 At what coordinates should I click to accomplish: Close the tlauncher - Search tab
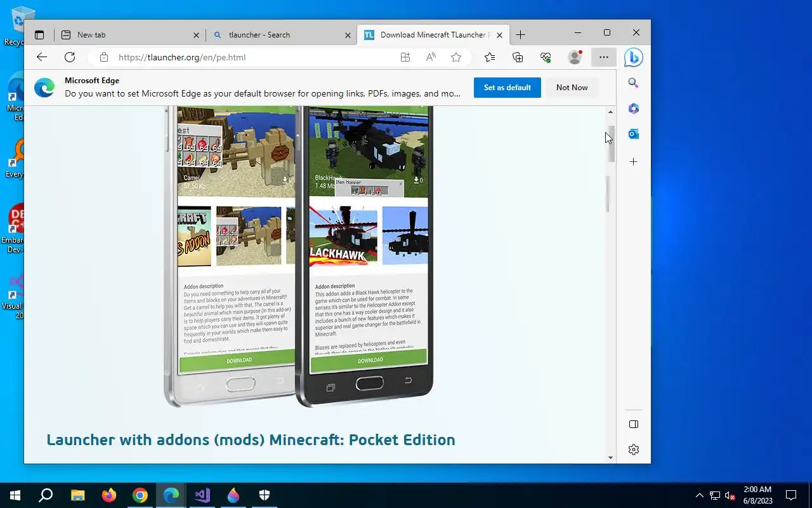coord(348,36)
